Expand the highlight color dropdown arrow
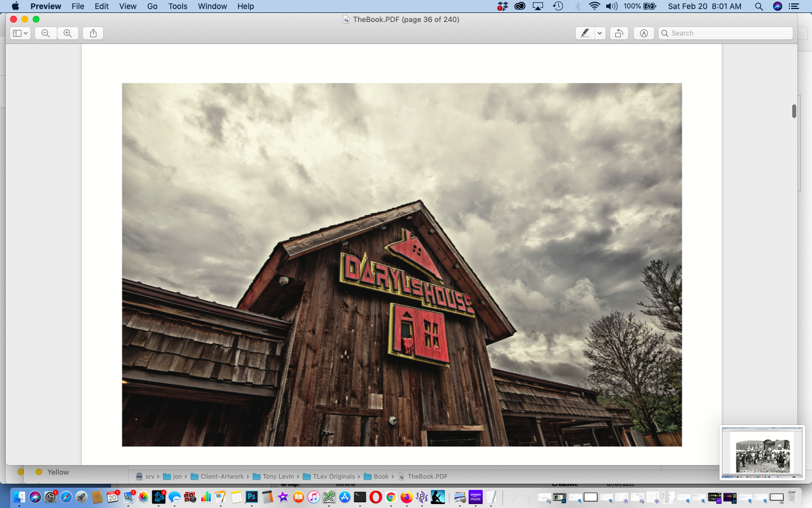 [600, 33]
